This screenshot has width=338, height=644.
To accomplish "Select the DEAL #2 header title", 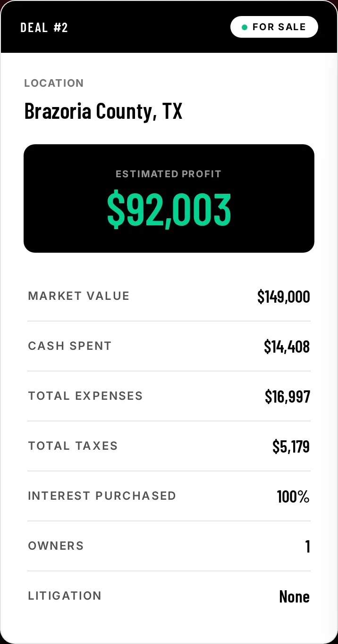I will [x=44, y=27].
